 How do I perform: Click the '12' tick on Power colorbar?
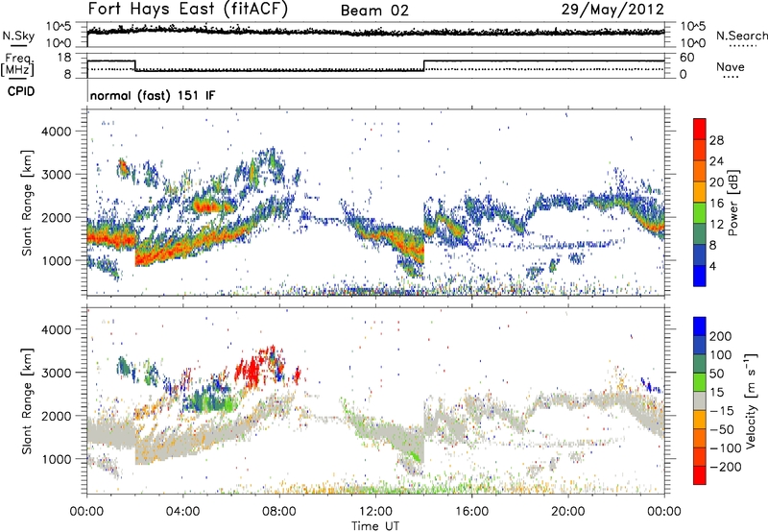(x=716, y=224)
